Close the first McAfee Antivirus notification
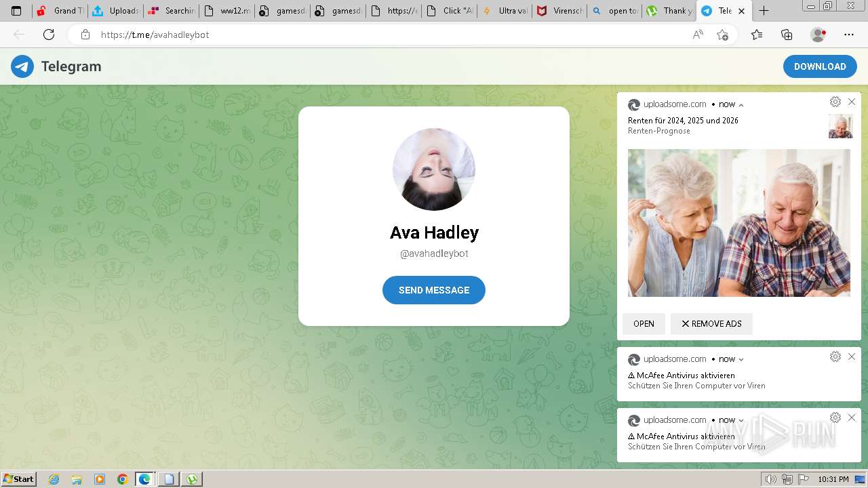 click(852, 357)
